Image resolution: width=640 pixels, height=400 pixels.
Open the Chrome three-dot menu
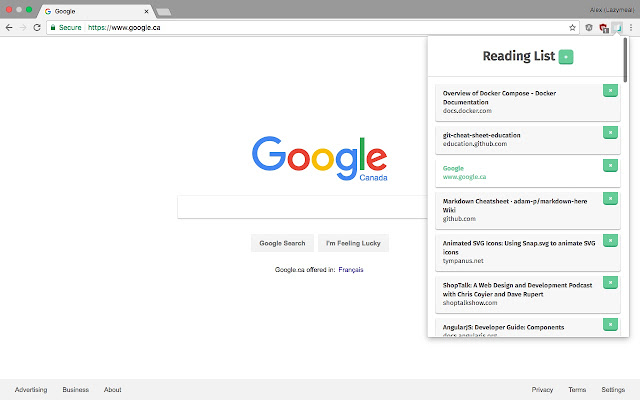coord(631,28)
